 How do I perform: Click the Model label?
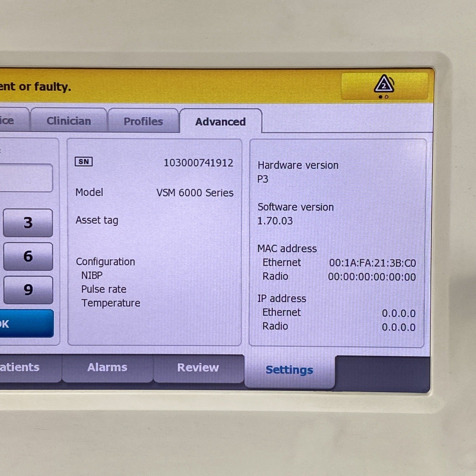89,192
